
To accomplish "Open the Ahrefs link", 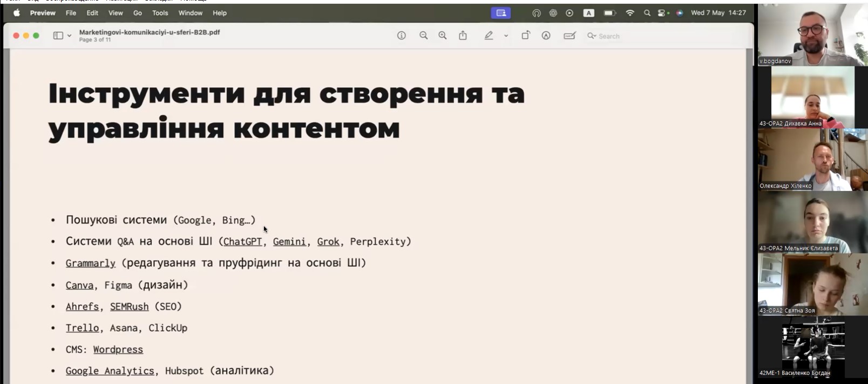I will (82, 306).
